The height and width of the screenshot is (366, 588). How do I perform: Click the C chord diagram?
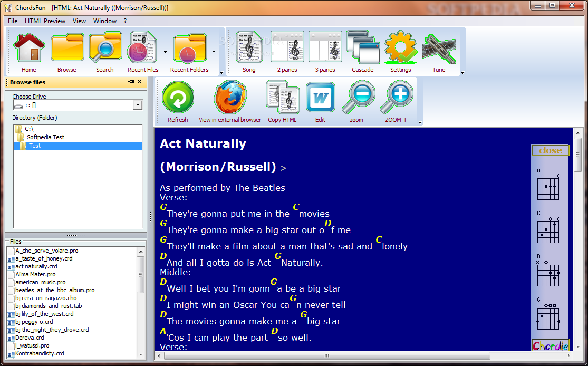548,227
